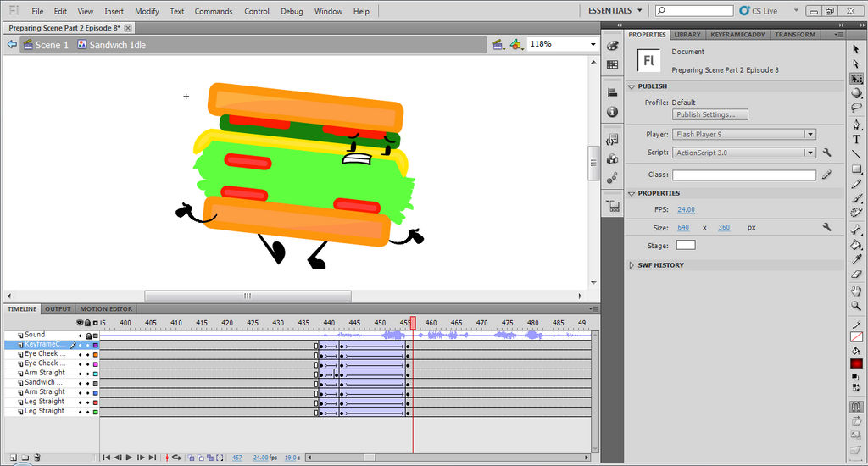
Task: Collapse the PUBLISH section
Action: pos(632,87)
